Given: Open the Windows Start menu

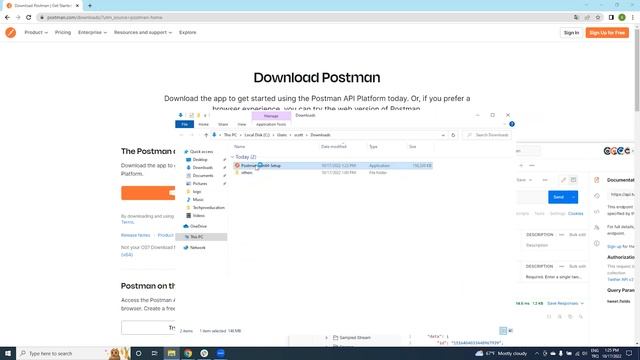Looking at the screenshot, I should point(8,353).
